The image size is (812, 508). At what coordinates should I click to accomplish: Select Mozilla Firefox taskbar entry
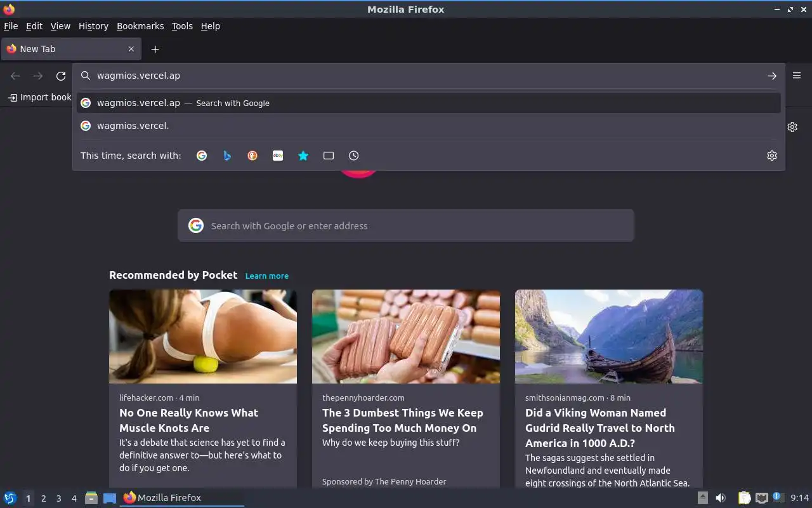click(x=182, y=498)
